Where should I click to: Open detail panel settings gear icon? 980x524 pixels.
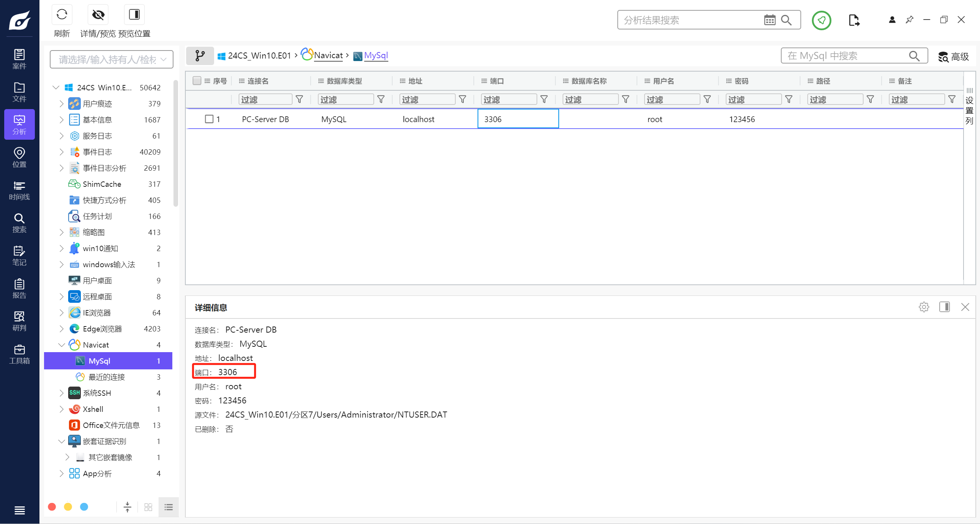point(924,307)
